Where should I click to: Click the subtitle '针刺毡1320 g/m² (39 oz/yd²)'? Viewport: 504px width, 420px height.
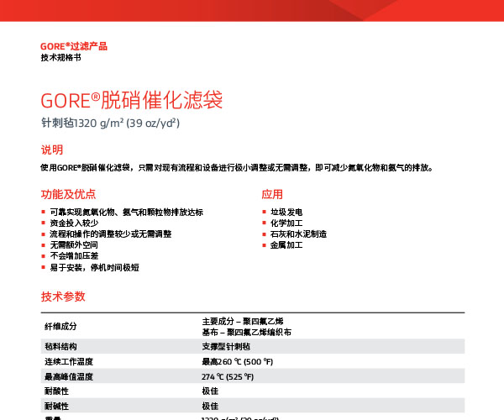point(110,123)
